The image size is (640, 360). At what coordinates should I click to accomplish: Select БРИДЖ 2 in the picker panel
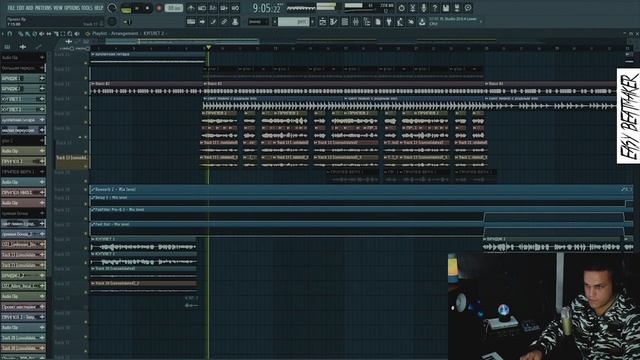23,89
